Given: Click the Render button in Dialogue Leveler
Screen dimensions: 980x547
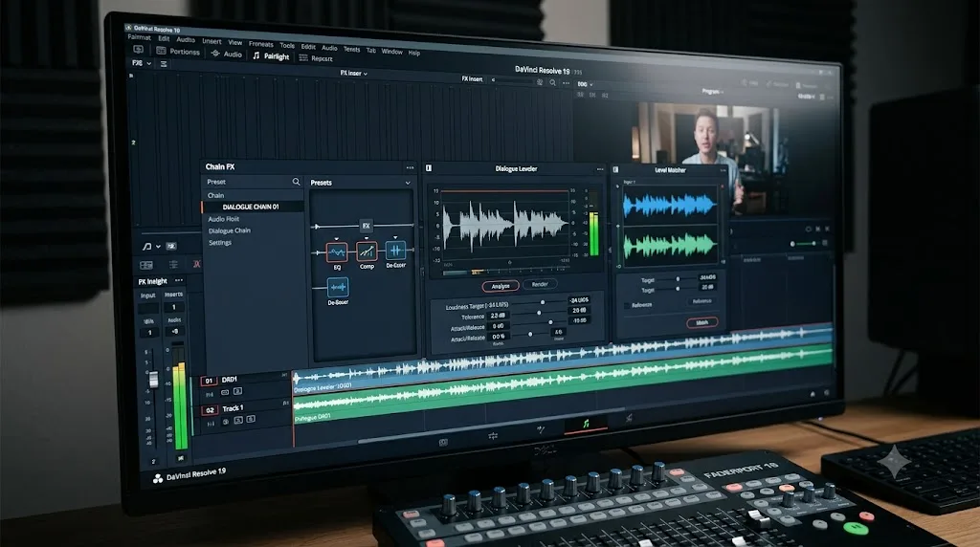Looking at the screenshot, I should tap(540, 284).
